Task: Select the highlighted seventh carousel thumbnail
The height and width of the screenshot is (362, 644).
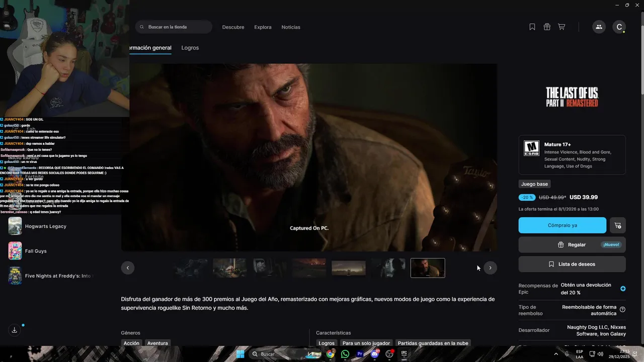Action: pos(428,268)
